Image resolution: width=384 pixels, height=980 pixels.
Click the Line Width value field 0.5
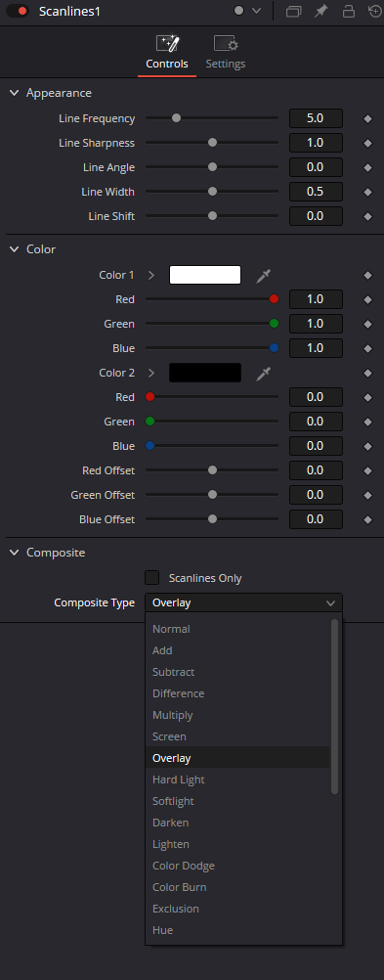(x=316, y=192)
